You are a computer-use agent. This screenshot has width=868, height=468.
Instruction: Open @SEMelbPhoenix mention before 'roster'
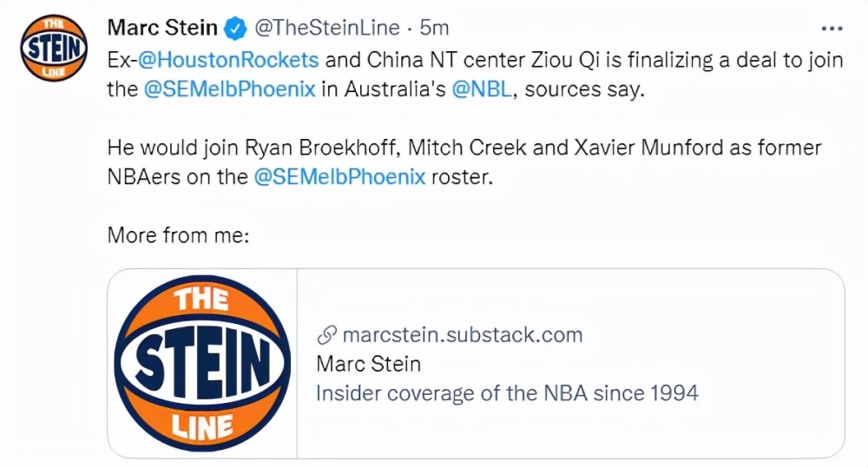(340, 176)
